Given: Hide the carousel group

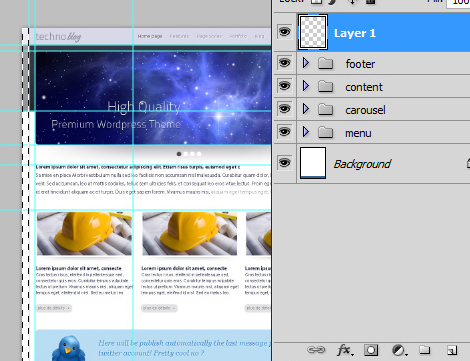Looking at the screenshot, I should click(x=284, y=109).
